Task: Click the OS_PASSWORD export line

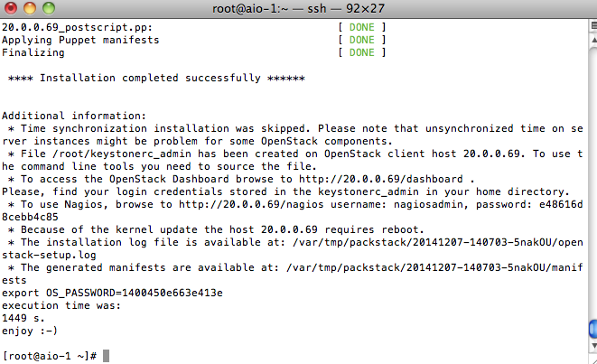Action: 112,294
